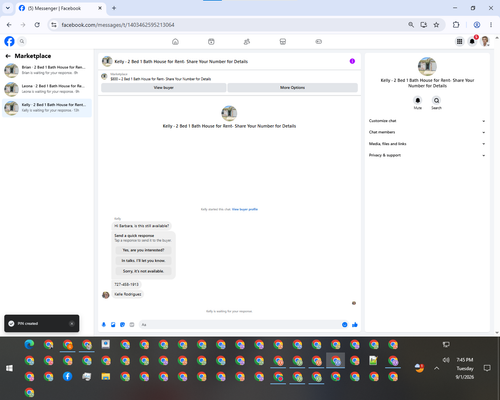Expand the Media, files and links section
The width and height of the screenshot is (500, 400).
(x=427, y=144)
